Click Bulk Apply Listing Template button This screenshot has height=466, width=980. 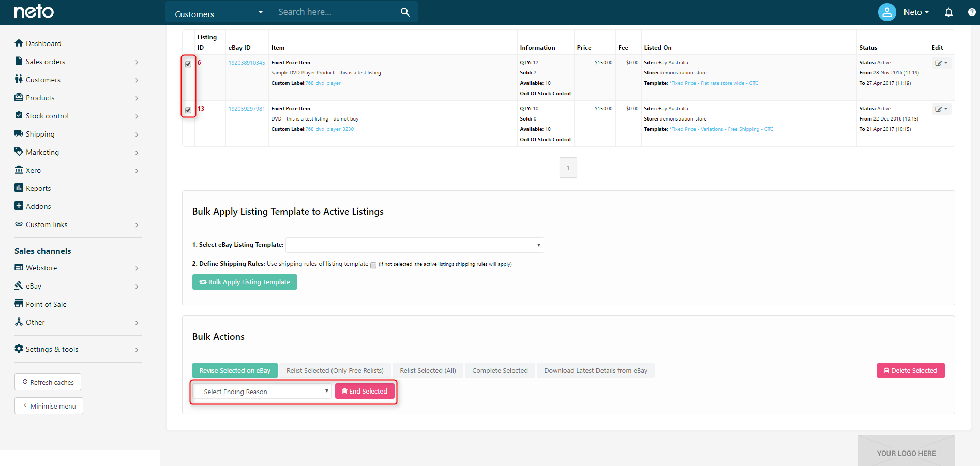245,282
